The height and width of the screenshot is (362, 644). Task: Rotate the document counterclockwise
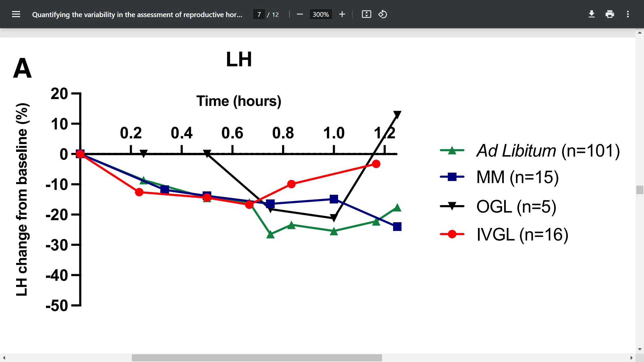(x=383, y=14)
